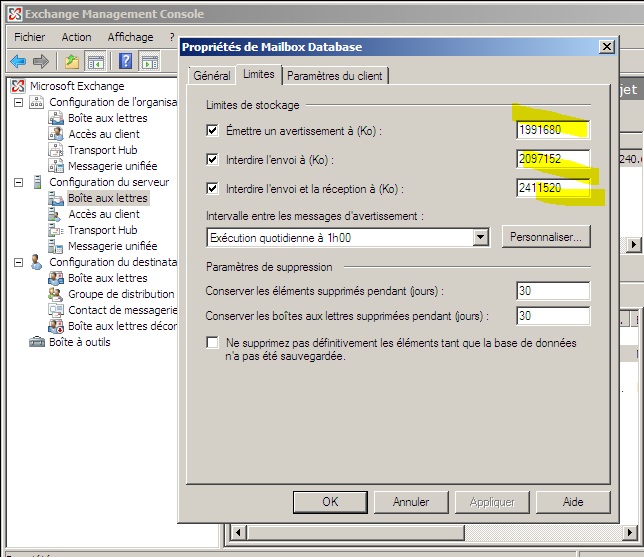Collapse Configuration du serveur tree node

(x=18, y=182)
